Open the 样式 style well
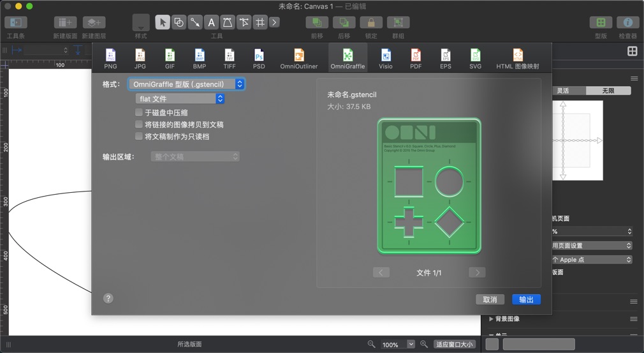This screenshot has height=353, width=644. 141,22
